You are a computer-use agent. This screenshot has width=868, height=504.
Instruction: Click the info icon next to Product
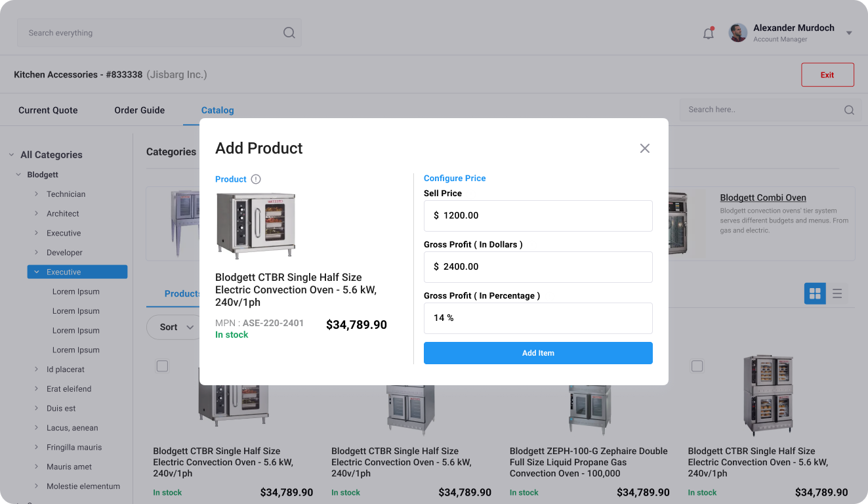256,179
